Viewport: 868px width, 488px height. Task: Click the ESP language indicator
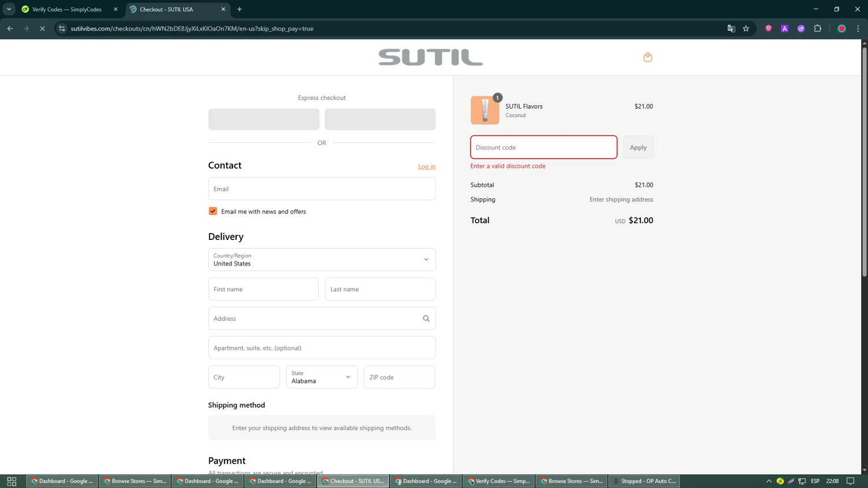coord(815,481)
